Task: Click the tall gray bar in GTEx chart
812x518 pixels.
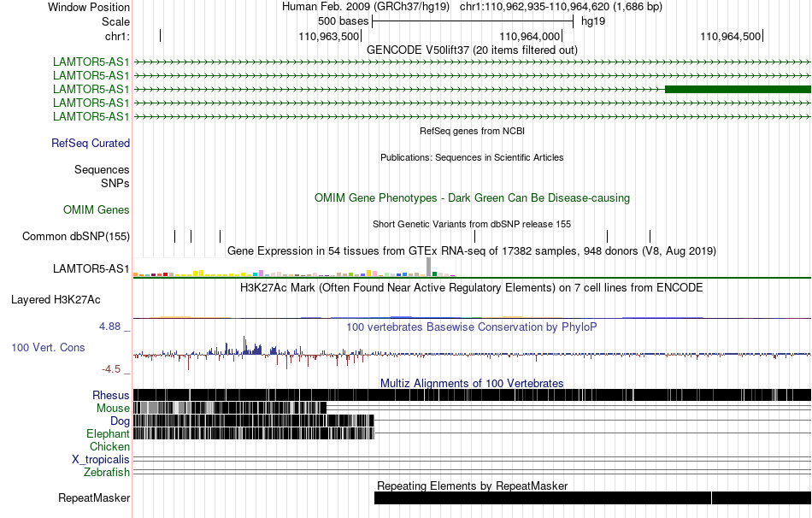Action: [x=428, y=266]
